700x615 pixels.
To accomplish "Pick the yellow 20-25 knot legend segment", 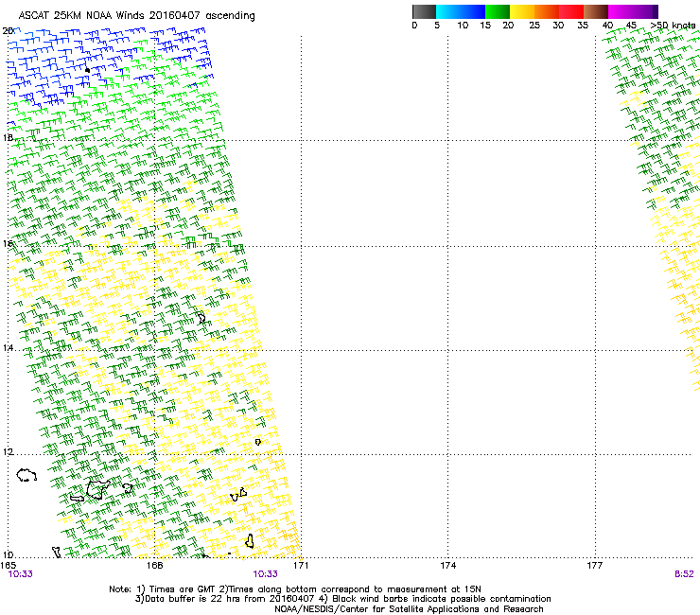I will click(x=522, y=11).
